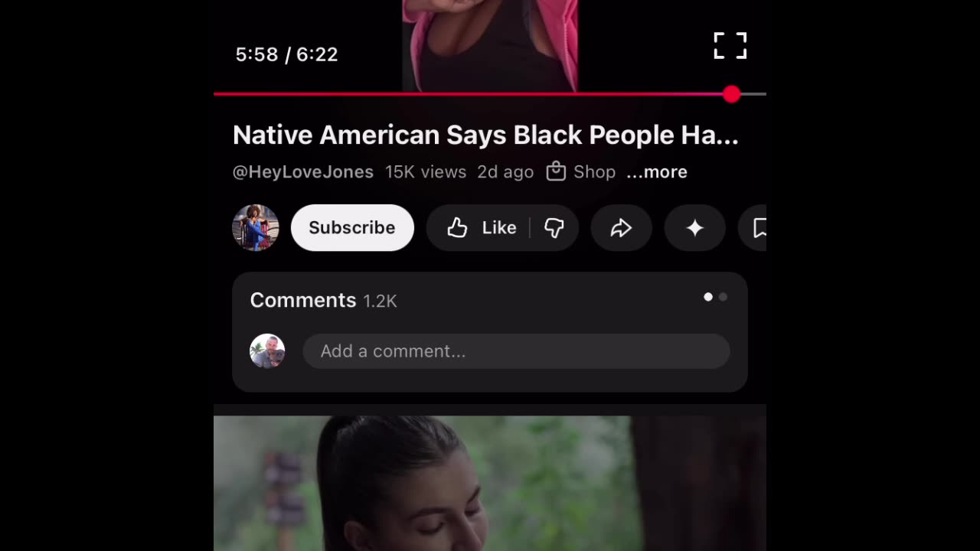Open the @HeyLoveJones channel link

tap(303, 171)
